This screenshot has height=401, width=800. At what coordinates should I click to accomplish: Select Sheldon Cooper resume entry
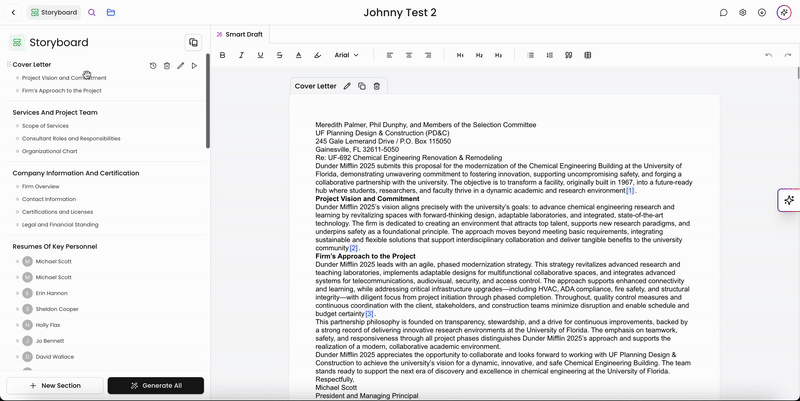click(x=57, y=309)
